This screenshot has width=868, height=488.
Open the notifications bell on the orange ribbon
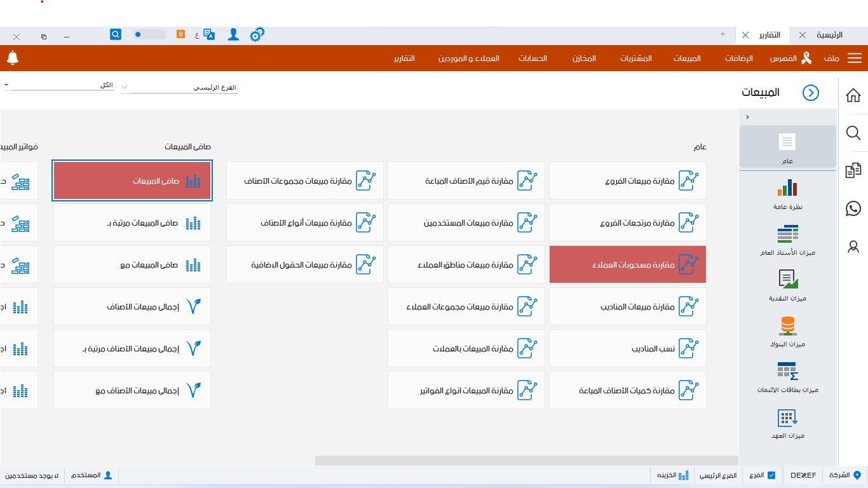(x=13, y=58)
